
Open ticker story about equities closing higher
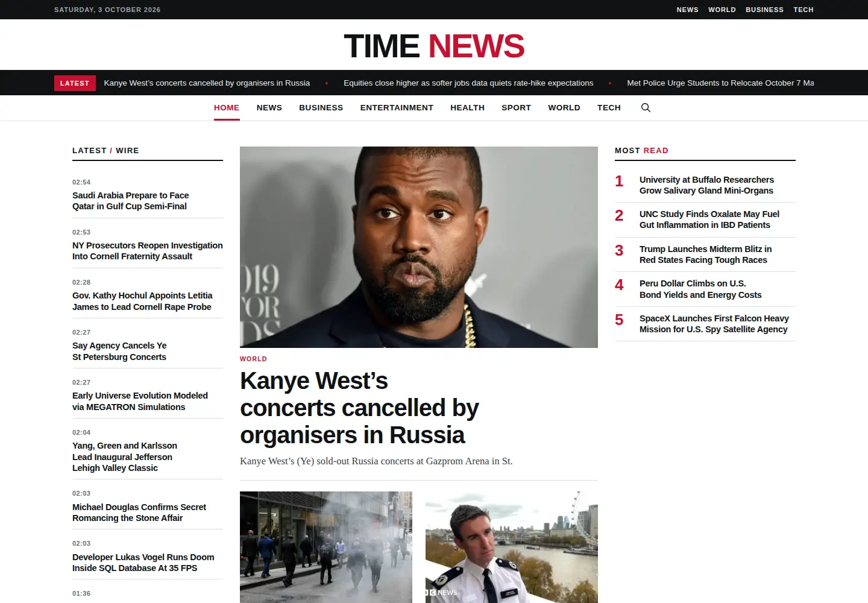[x=468, y=83]
